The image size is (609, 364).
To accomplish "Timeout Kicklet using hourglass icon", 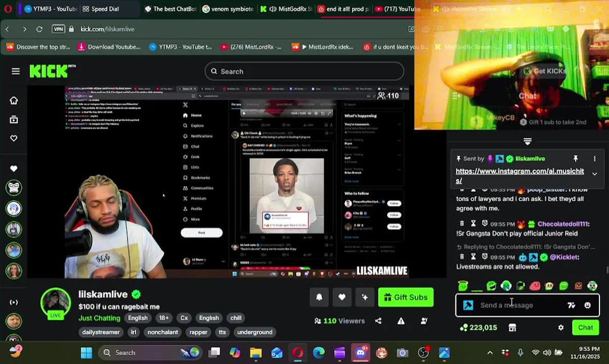I will (x=473, y=257).
